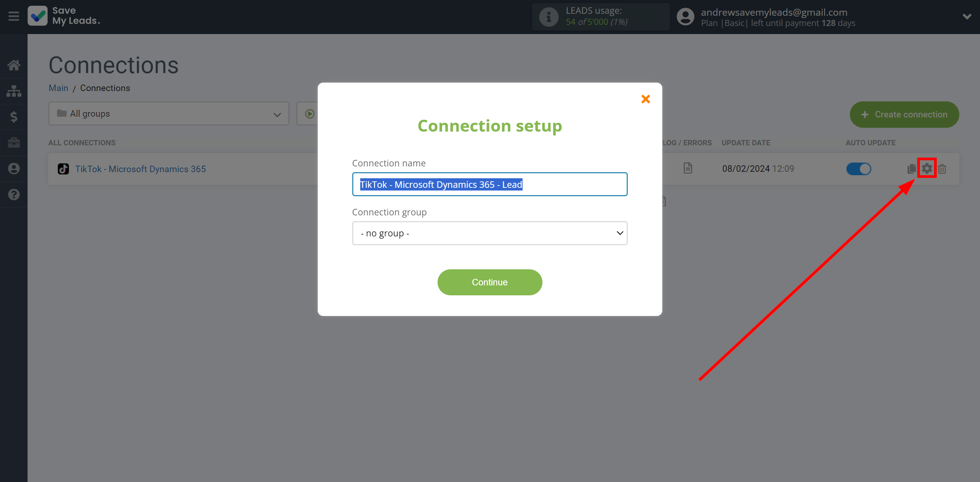The height and width of the screenshot is (482, 980).
Task: Click the hamburger menu icon top left
Action: (14, 16)
